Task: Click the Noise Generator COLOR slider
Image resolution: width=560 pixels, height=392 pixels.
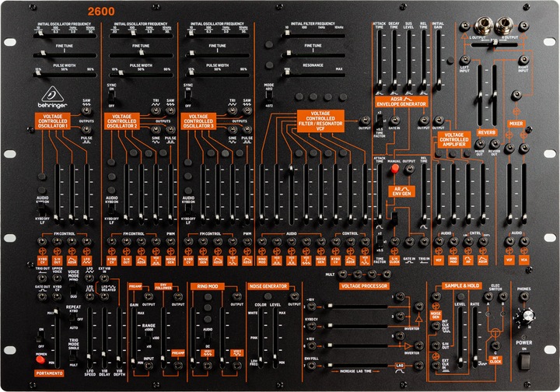Action: [261, 338]
